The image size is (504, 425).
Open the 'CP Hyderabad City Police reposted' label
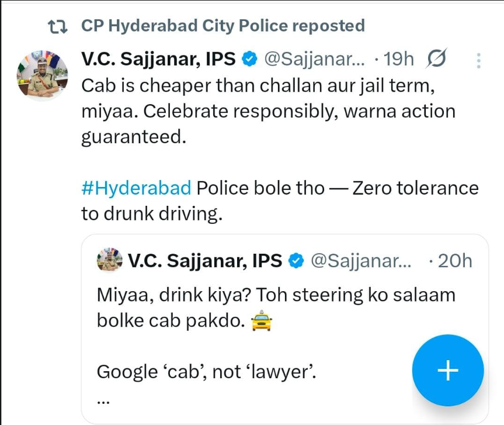click(x=223, y=26)
